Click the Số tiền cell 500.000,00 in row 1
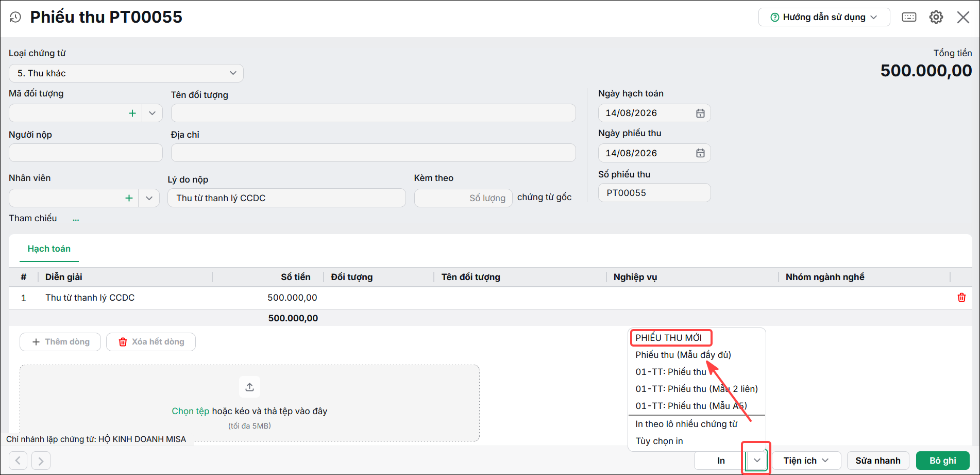Screen dimensions: 980x475 click(292, 298)
